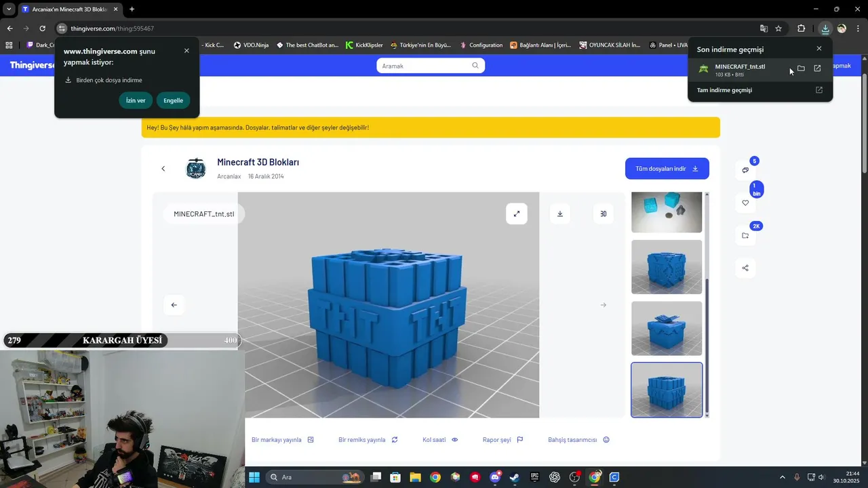Open Discord from the taskbar
This screenshot has height=488, width=868.
tap(495, 477)
